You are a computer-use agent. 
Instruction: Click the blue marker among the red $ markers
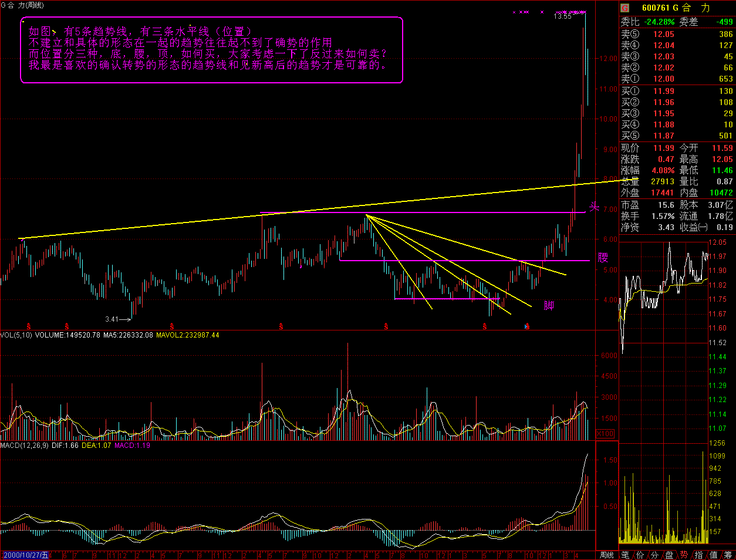pos(527,326)
